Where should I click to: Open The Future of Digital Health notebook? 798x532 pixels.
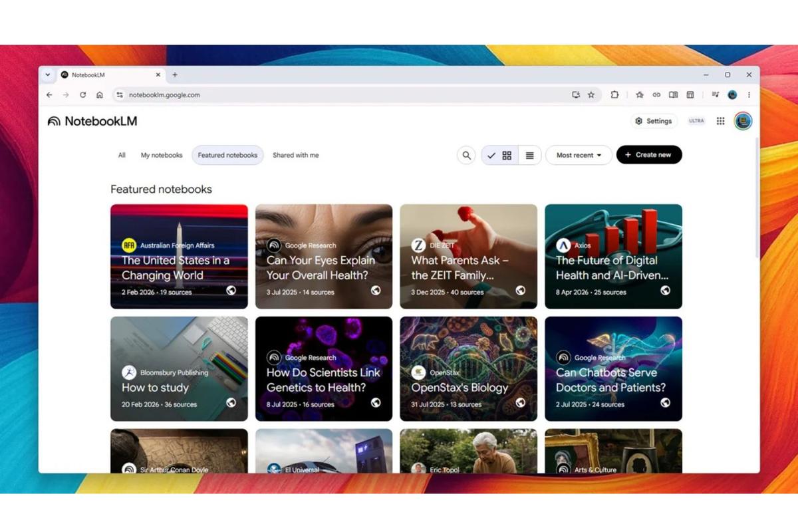(613, 256)
